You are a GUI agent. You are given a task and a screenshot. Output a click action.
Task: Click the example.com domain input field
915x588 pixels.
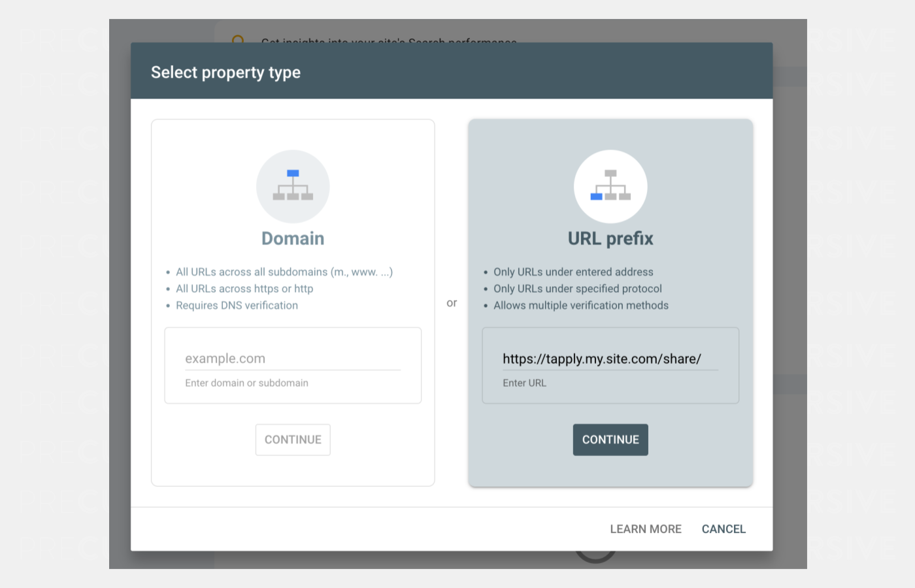click(293, 358)
